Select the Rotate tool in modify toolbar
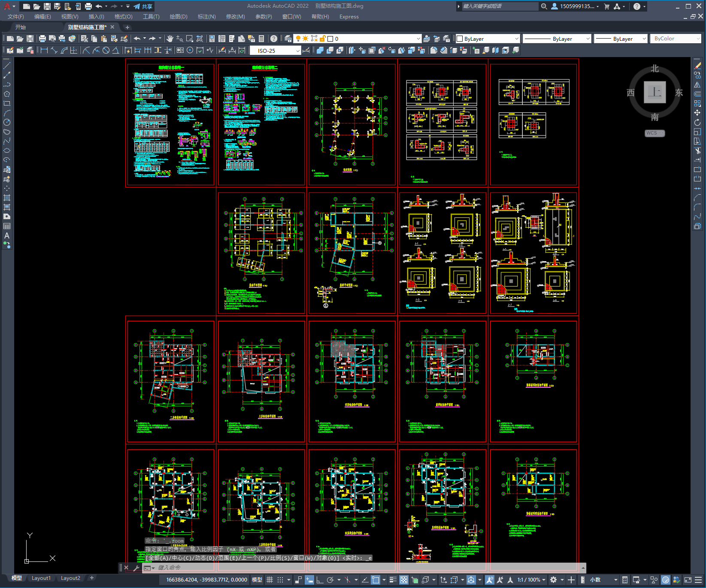Screen dimensions: 706x588 (697, 122)
